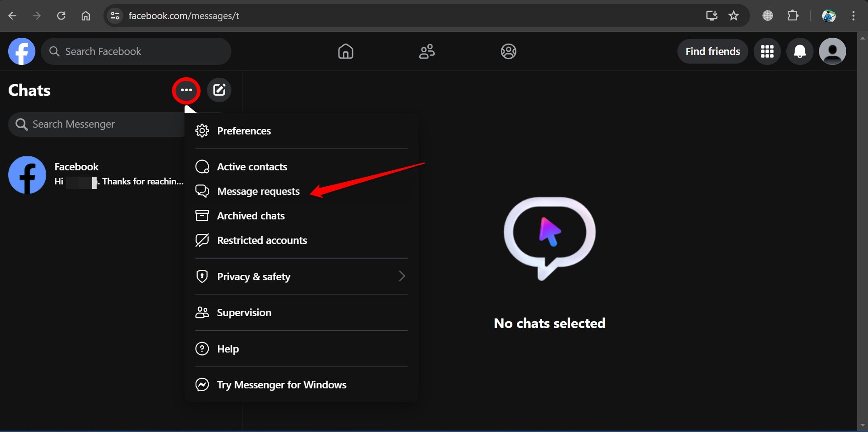Image resolution: width=868 pixels, height=432 pixels.
Task: Open the Friends icon in top navigation
Action: click(x=427, y=51)
